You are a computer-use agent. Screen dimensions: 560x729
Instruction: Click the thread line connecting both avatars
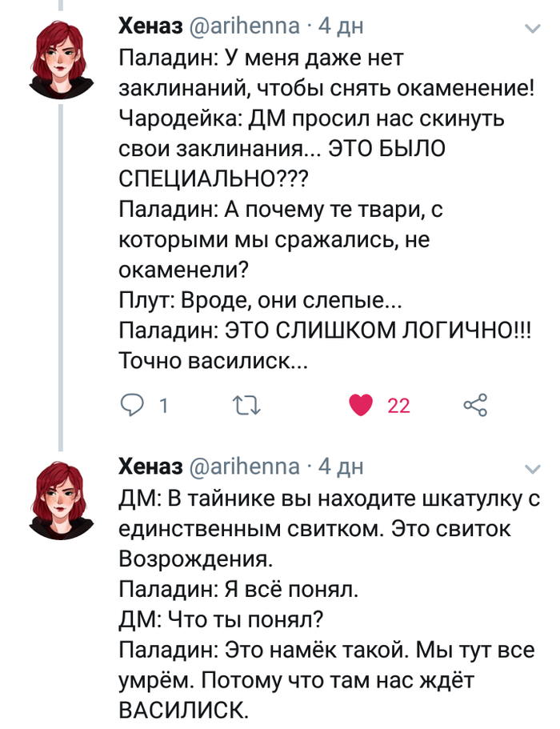[x=62, y=272]
